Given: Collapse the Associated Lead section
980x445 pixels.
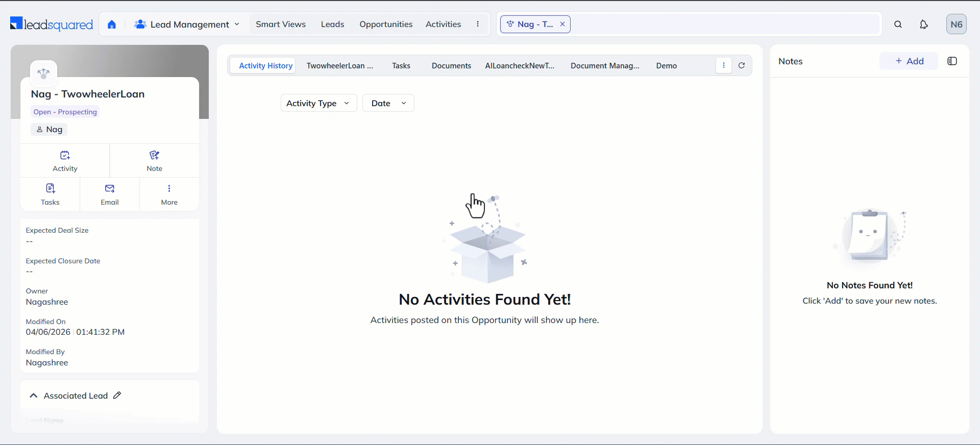Looking at the screenshot, I should (x=34, y=395).
